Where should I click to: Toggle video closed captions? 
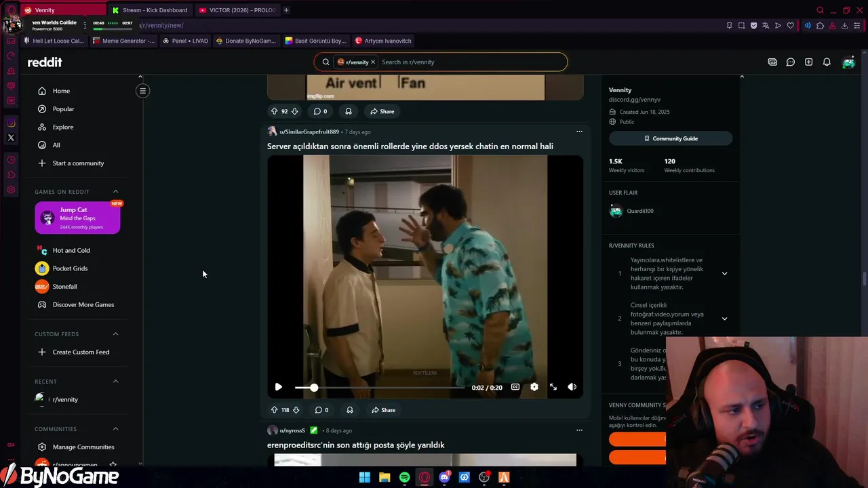coord(515,387)
